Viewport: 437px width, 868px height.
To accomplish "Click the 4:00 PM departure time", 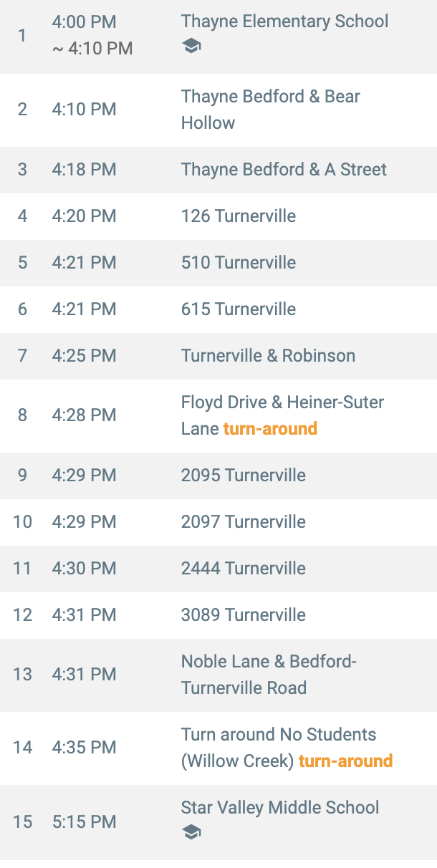I will point(84,22).
